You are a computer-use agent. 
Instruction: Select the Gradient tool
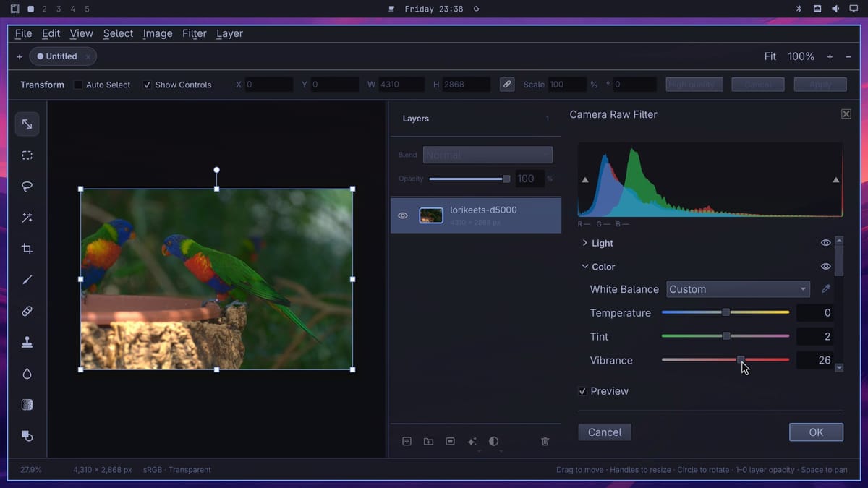click(x=27, y=405)
